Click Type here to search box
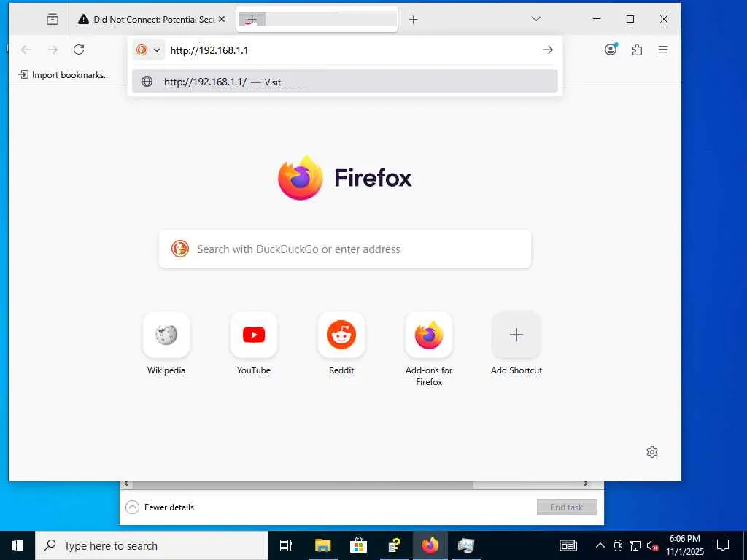 point(152,545)
